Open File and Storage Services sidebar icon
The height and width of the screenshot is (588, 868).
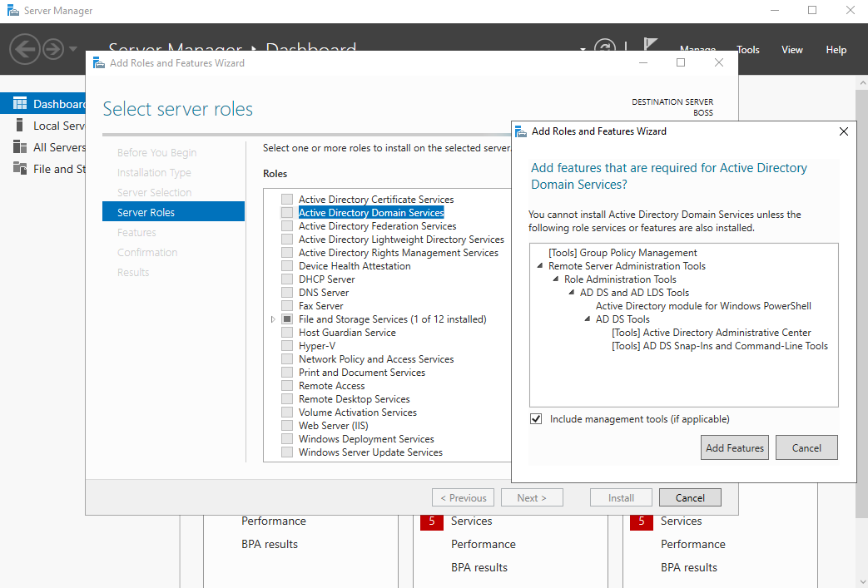pos(20,169)
